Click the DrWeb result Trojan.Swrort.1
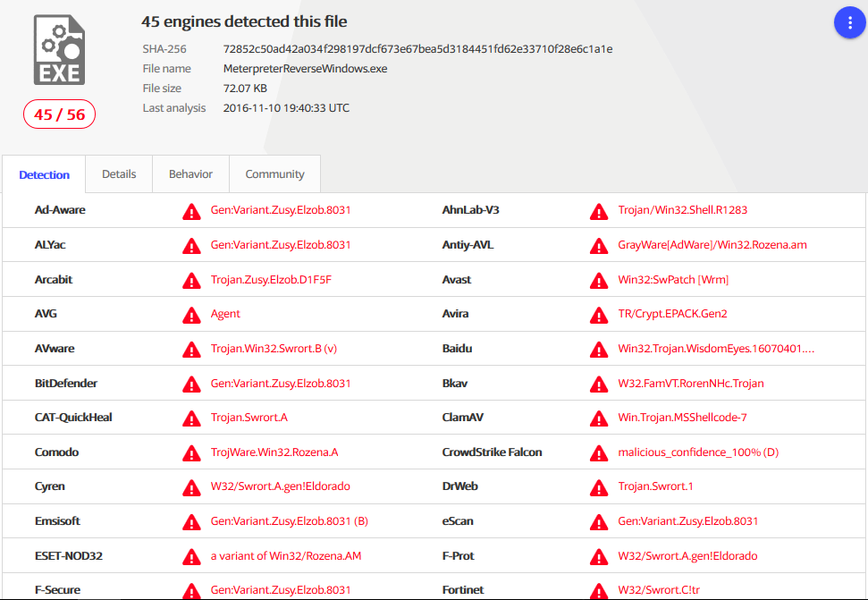868x600 pixels. (x=655, y=486)
